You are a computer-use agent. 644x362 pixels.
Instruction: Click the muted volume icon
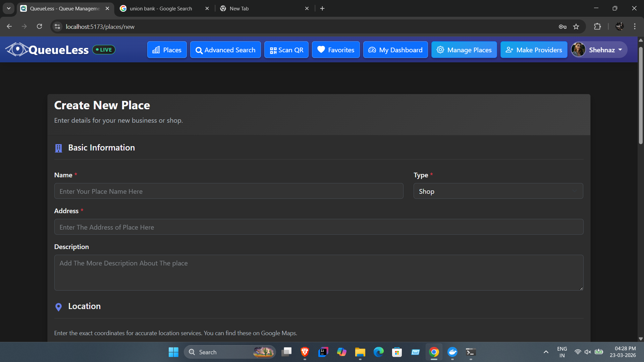point(588,352)
